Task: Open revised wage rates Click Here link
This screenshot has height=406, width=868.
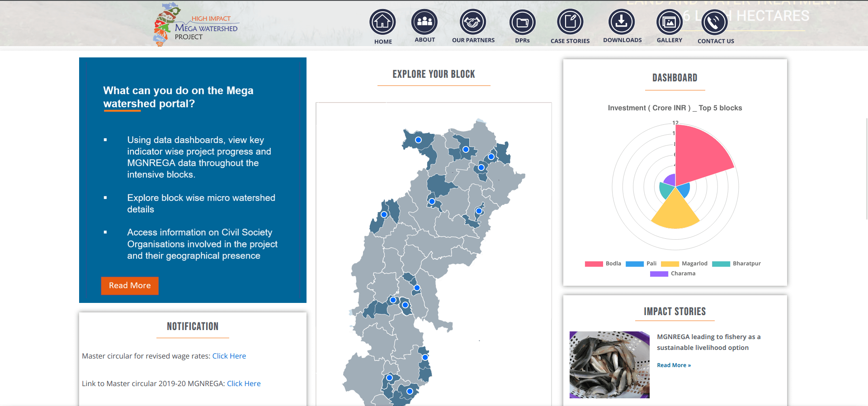Action: (x=229, y=356)
